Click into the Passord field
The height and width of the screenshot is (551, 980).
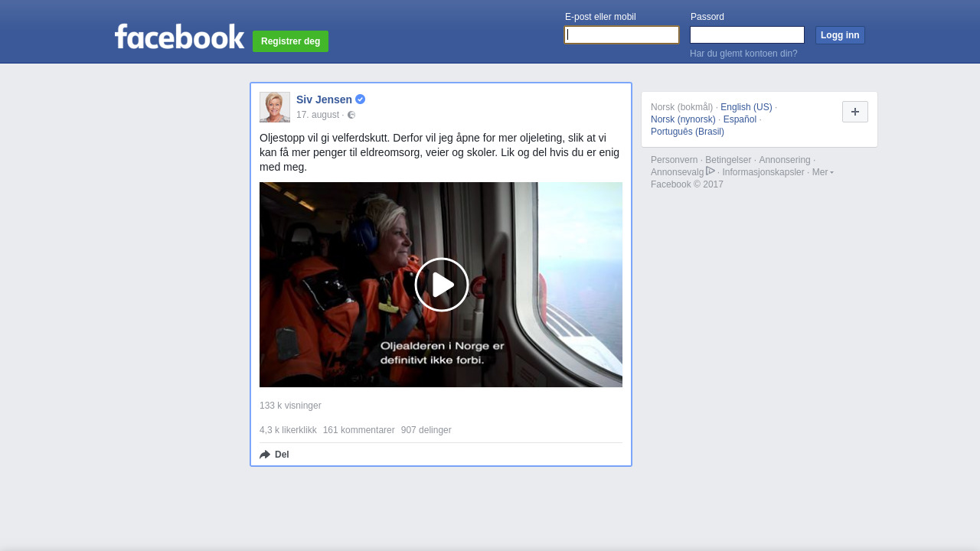(746, 35)
